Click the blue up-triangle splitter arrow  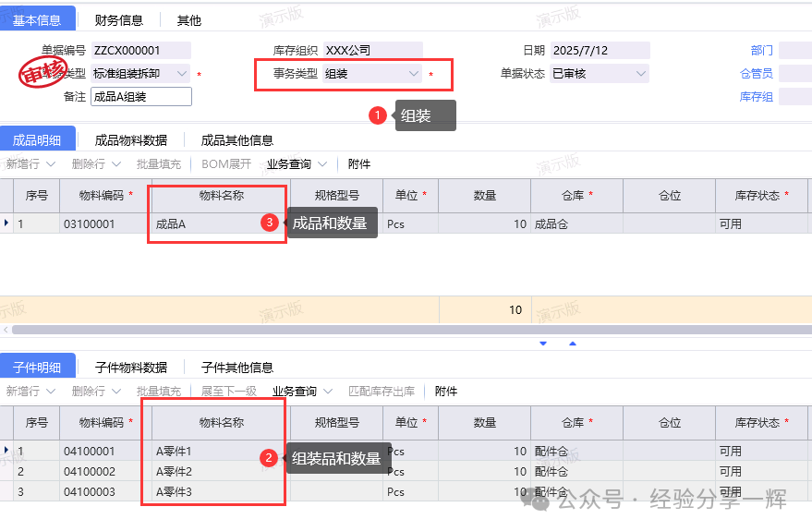[573, 344]
